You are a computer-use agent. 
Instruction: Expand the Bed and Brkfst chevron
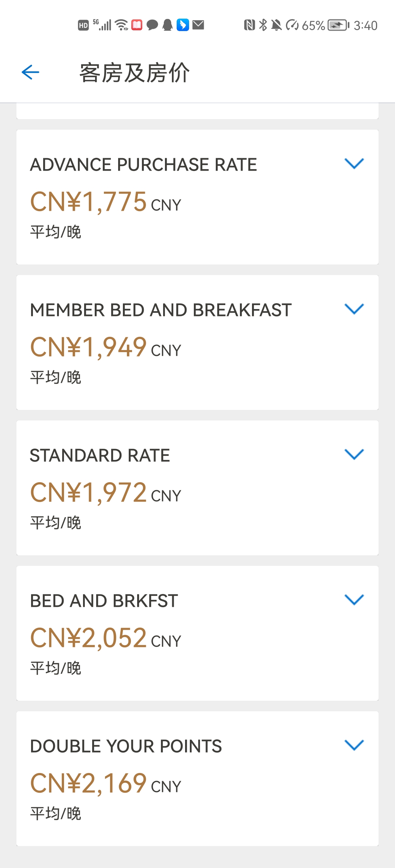point(354,599)
